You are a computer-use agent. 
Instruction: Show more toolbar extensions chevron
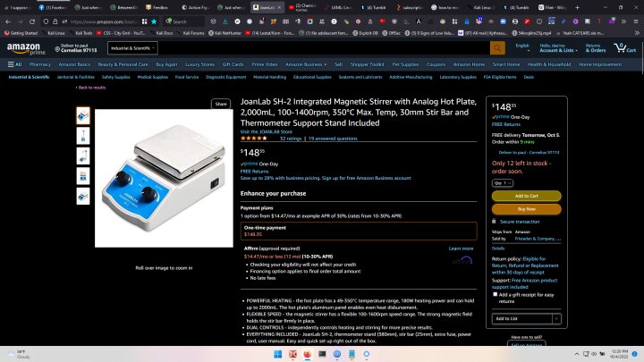point(623,21)
